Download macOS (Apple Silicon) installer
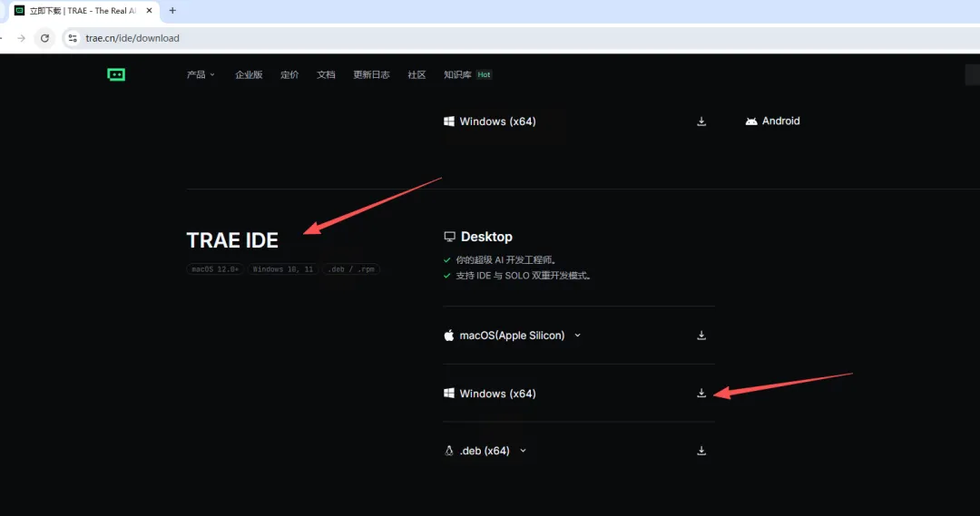The image size is (980, 516). click(x=701, y=336)
